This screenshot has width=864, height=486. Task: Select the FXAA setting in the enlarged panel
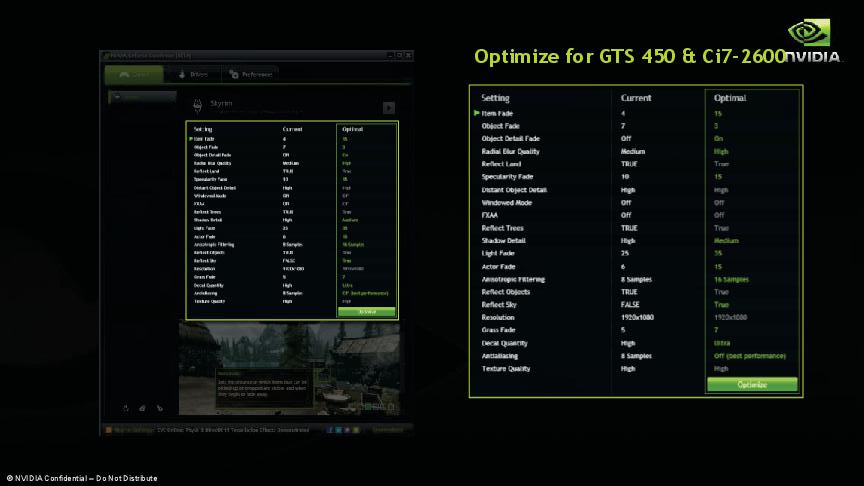[x=489, y=215]
